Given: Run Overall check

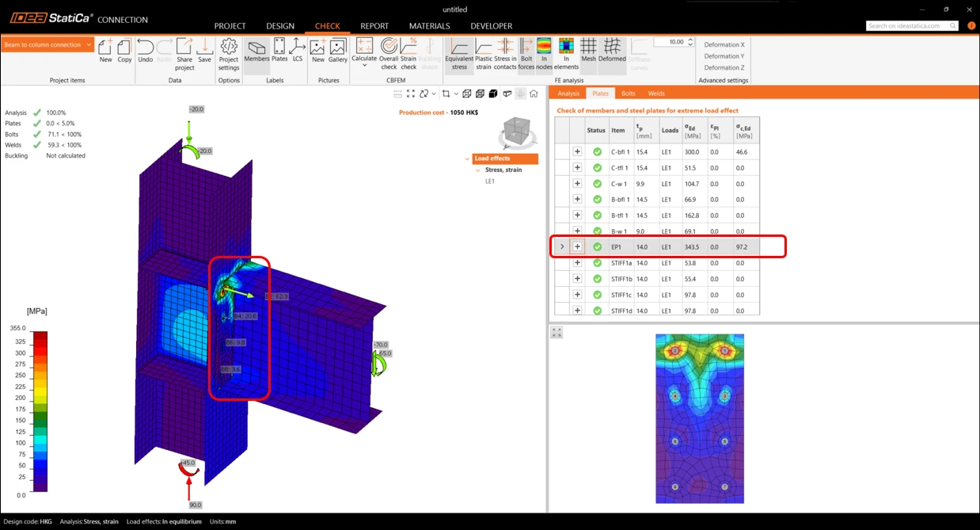Looking at the screenshot, I should (389, 53).
